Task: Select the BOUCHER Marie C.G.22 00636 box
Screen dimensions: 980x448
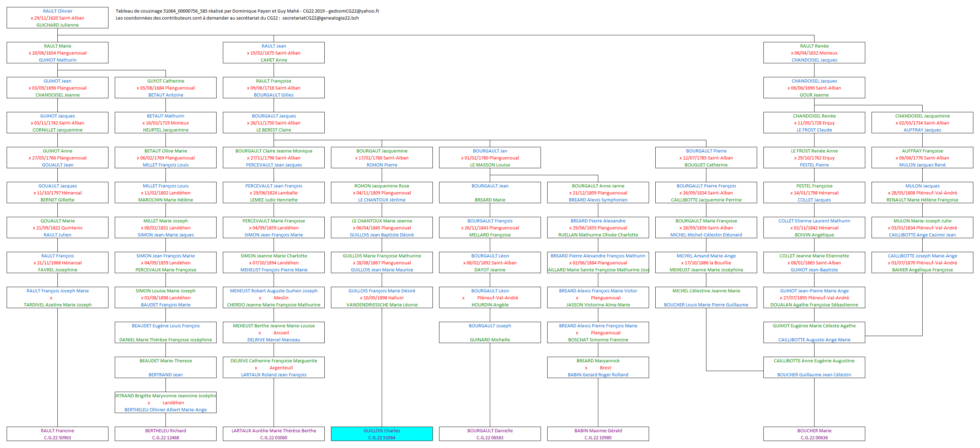Action: [x=814, y=434]
